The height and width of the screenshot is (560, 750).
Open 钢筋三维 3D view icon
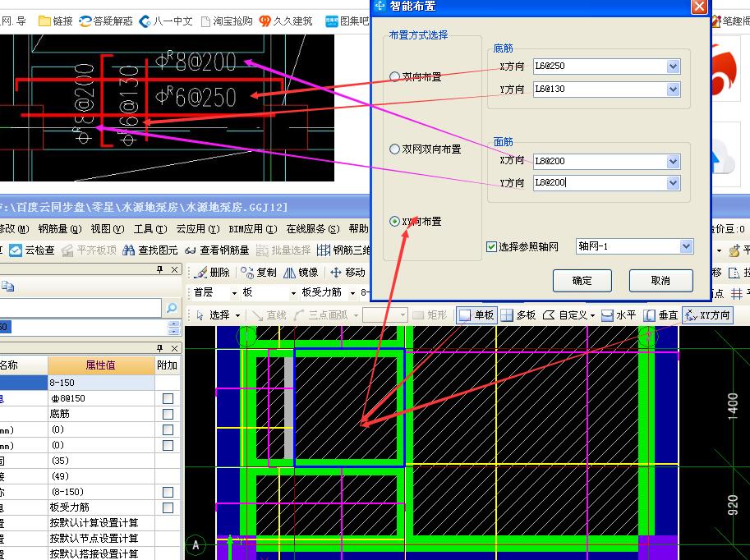[x=324, y=250]
